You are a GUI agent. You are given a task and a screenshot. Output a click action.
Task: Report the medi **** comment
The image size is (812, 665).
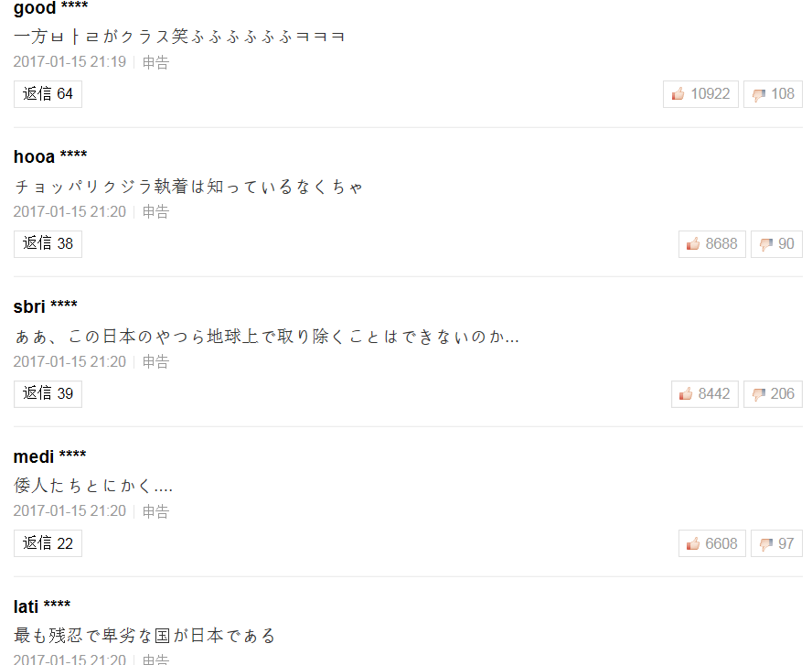(155, 511)
